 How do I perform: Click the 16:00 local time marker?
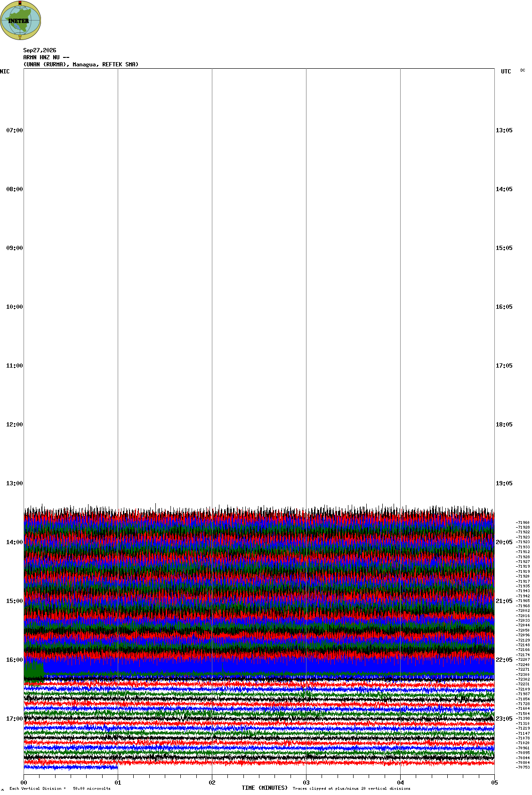tap(15, 660)
